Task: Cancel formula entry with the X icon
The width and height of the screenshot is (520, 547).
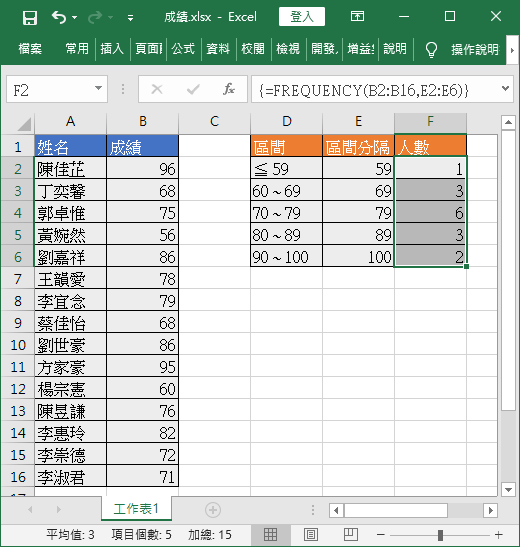Action: tap(157, 89)
